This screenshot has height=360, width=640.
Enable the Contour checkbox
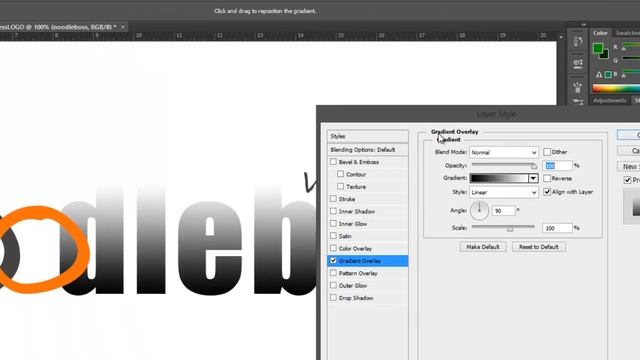coord(340,174)
